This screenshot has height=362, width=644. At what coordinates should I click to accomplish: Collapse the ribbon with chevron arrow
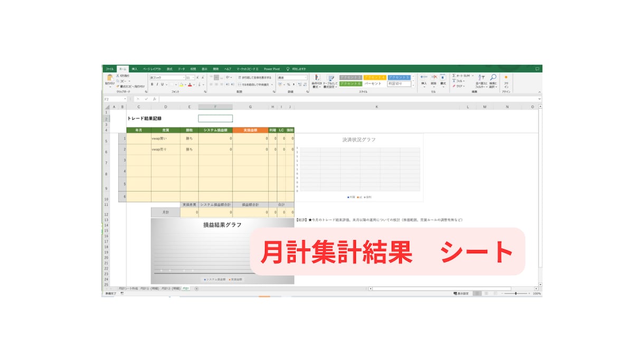pyautogui.click(x=539, y=91)
